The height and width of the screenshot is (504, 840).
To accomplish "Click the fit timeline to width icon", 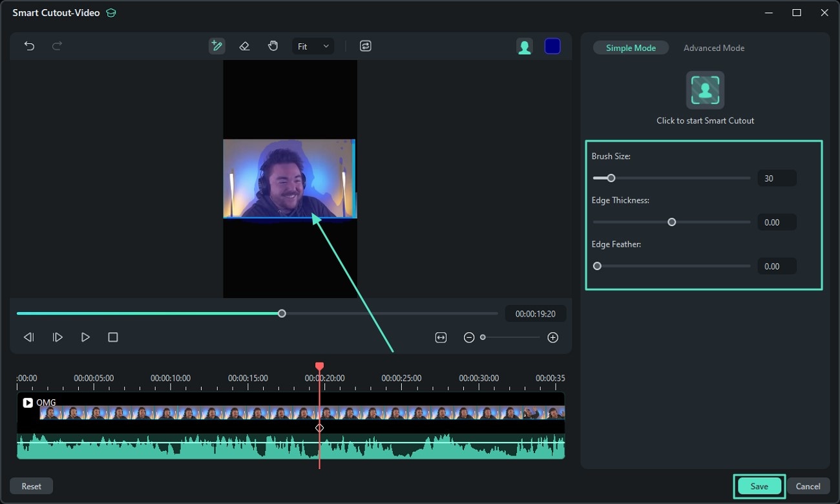I will click(x=441, y=337).
